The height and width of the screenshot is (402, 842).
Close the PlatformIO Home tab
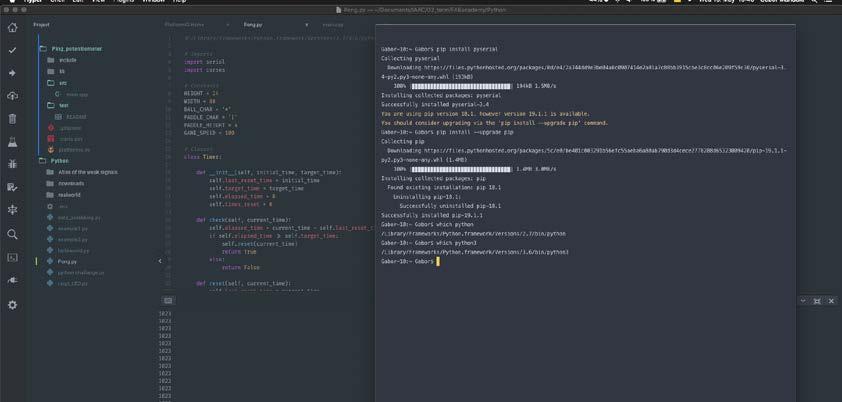click(227, 25)
